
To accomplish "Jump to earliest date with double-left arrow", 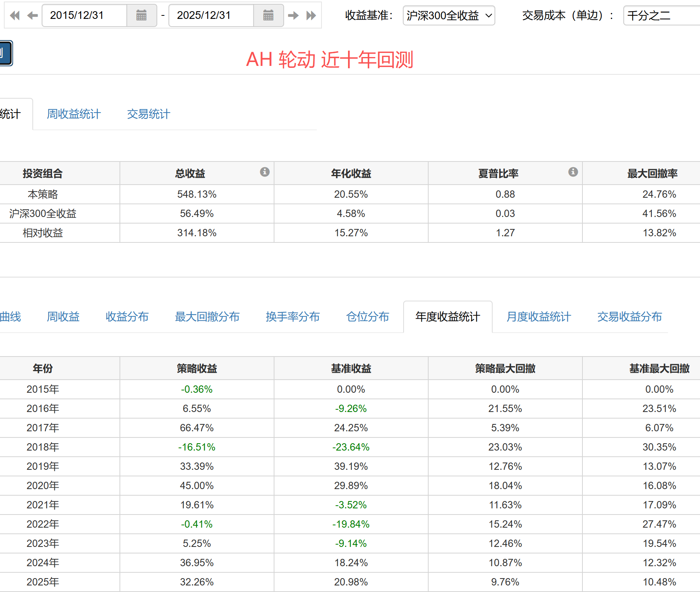I will (x=15, y=15).
